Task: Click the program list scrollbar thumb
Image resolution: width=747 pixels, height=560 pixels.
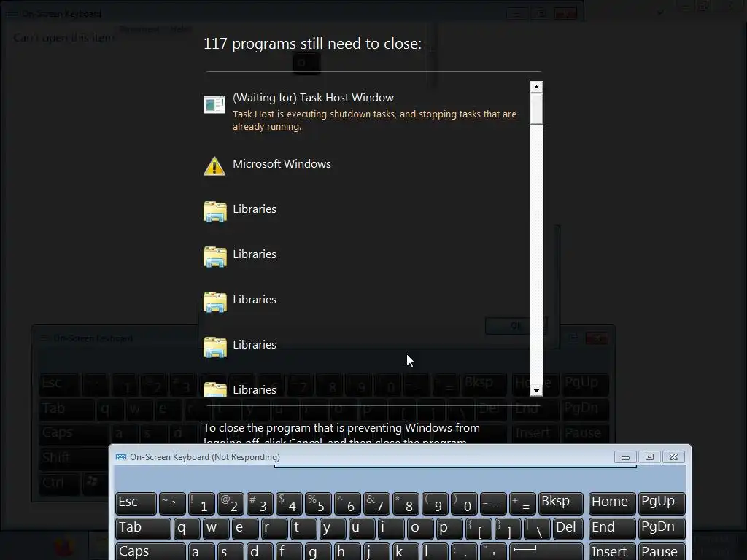Action: [x=536, y=109]
